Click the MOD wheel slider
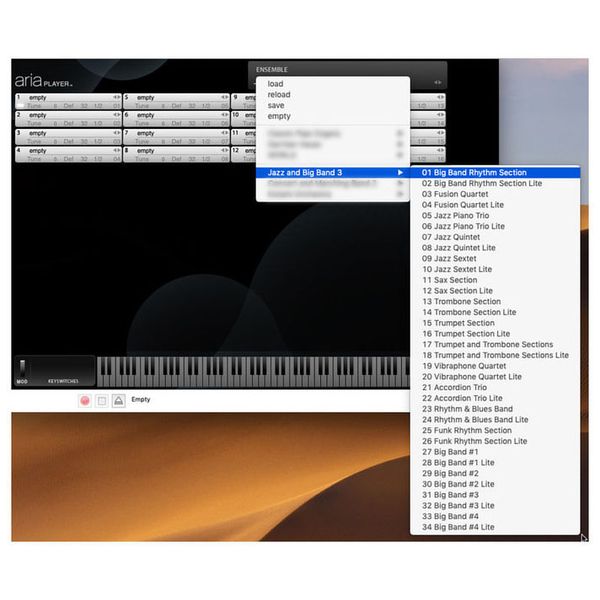 22,368
